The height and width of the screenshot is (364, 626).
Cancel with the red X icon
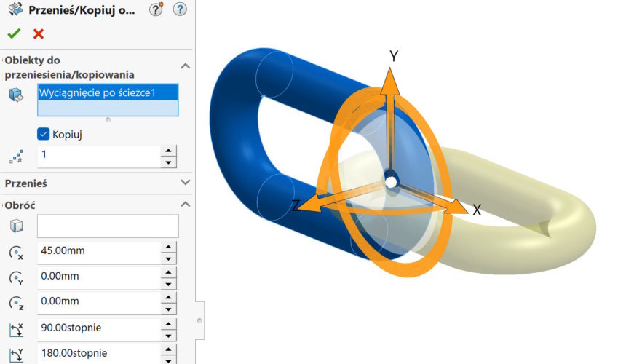coord(38,33)
